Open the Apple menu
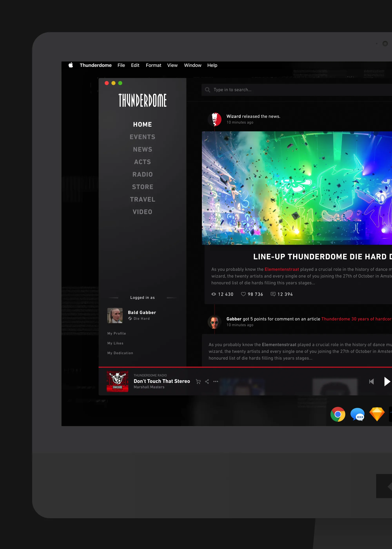The height and width of the screenshot is (549, 392). click(x=71, y=65)
